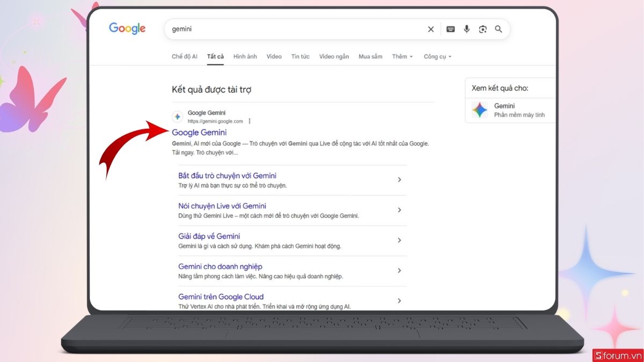Switch to Chế độ AI tab
This screenshot has width=644, height=362.
[x=185, y=56]
